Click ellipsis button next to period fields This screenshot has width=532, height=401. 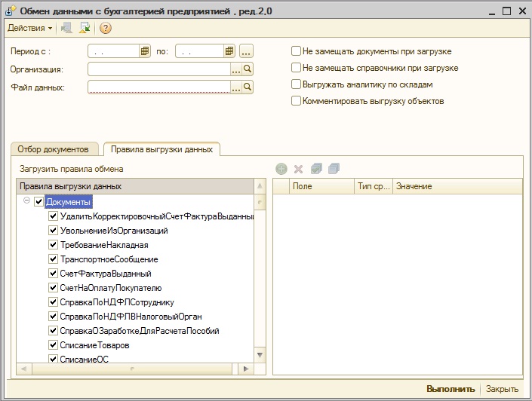(247, 51)
